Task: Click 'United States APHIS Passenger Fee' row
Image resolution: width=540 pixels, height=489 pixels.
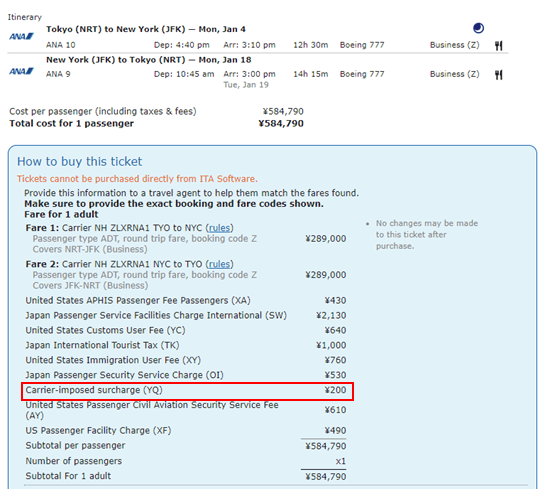Action: (x=186, y=300)
